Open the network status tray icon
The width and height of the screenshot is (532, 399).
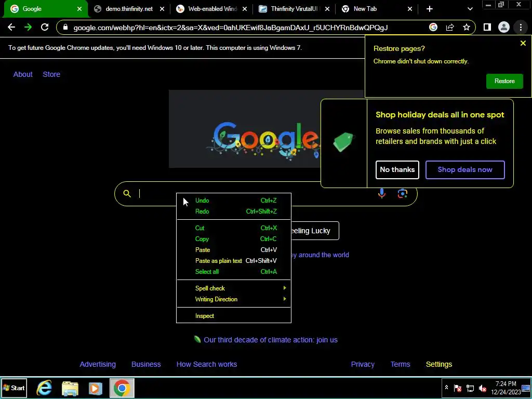[x=470, y=388]
